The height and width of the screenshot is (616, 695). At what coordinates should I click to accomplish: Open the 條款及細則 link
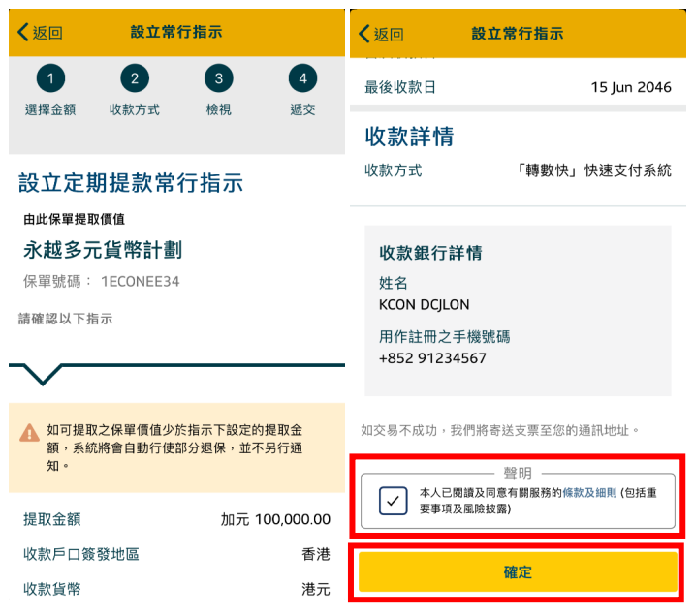tap(592, 493)
